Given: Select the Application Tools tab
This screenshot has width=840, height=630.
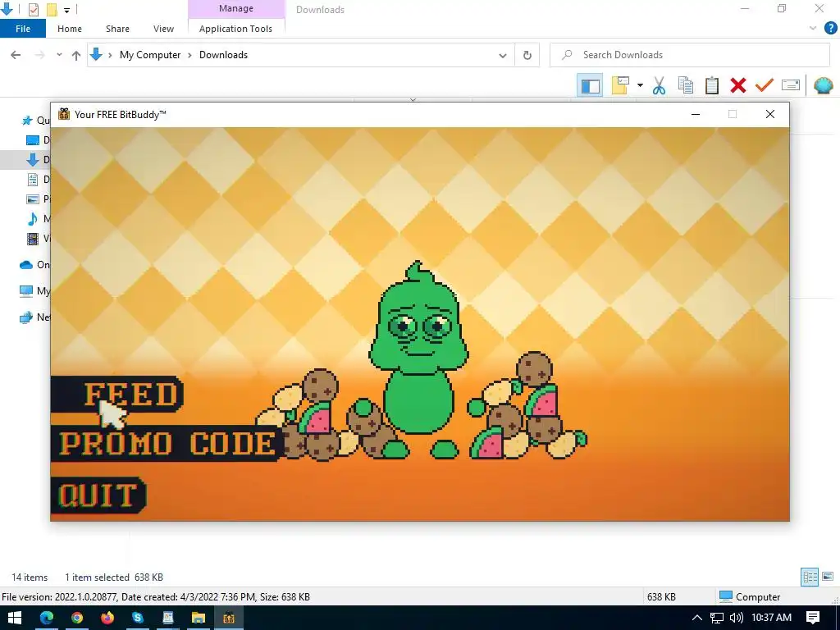Looking at the screenshot, I should coord(235,29).
